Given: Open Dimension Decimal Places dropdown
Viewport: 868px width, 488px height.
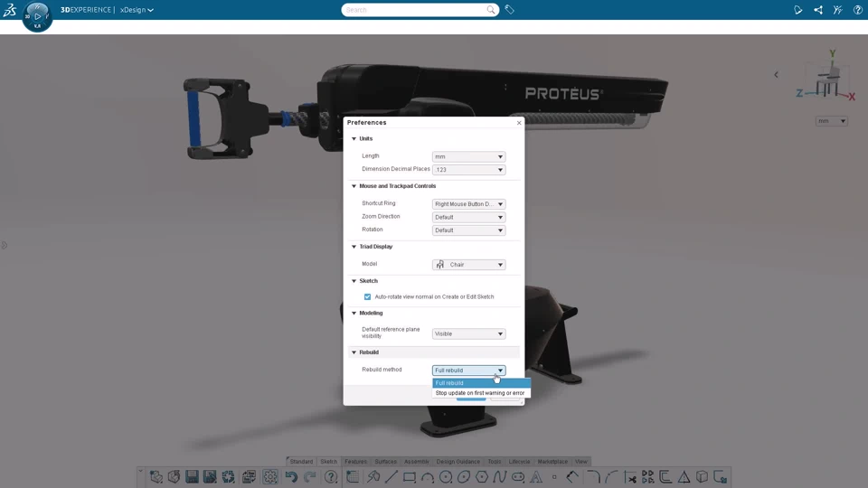Looking at the screenshot, I should pos(468,170).
